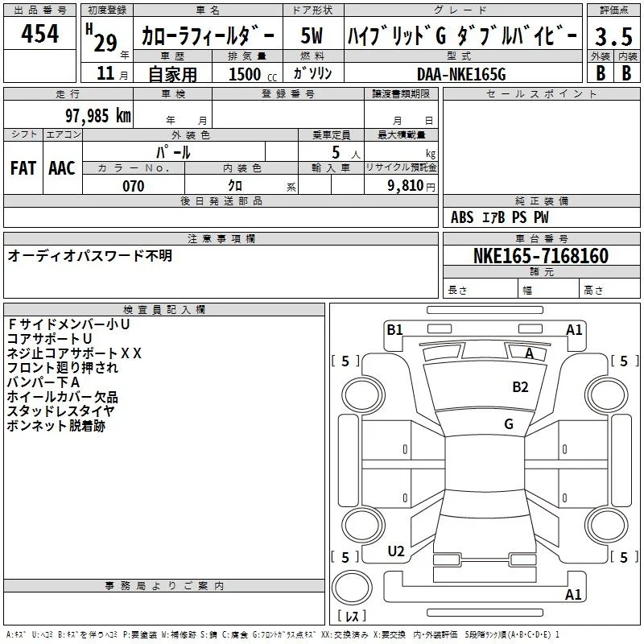
Task: Click mark G on the windshield
Action: pyautogui.click(x=509, y=423)
